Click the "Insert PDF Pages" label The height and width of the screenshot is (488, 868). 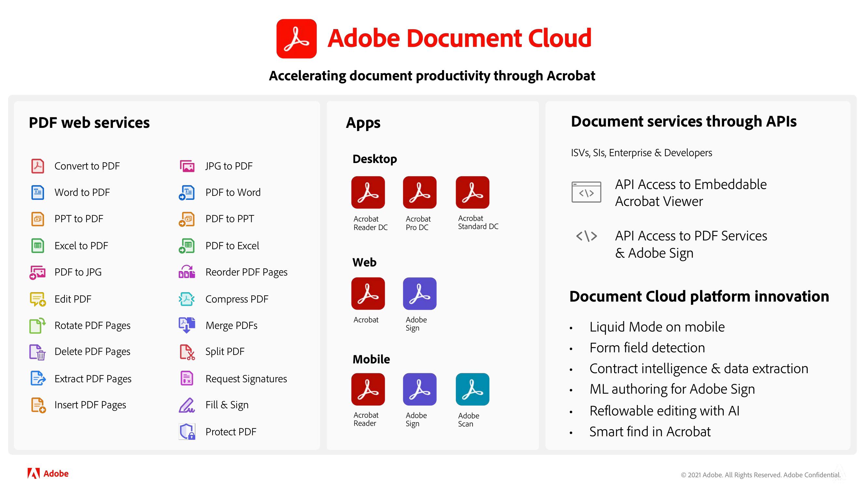tap(90, 405)
